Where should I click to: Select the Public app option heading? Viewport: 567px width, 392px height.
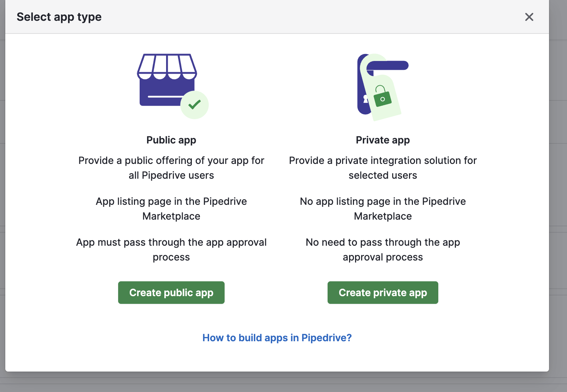click(x=171, y=140)
